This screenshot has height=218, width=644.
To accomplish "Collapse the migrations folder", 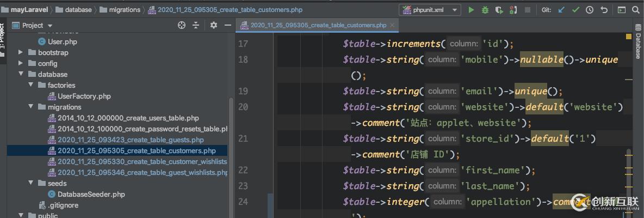I will pyautogui.click(x=30, y=107).
